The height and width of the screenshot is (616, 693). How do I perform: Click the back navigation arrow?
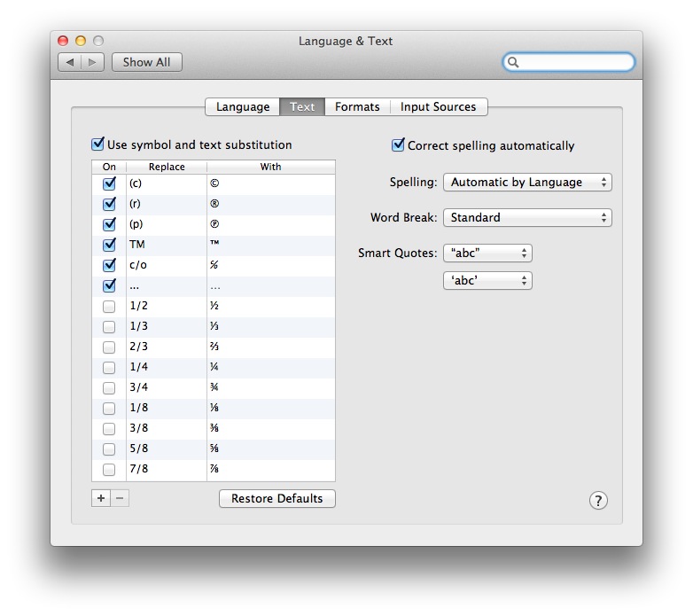70,62
